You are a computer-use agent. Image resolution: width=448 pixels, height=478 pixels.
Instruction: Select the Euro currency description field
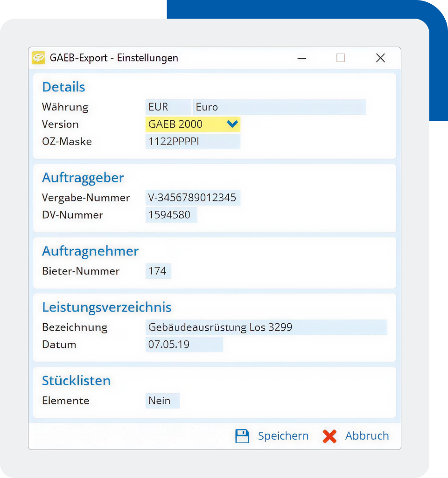[280, 107]
